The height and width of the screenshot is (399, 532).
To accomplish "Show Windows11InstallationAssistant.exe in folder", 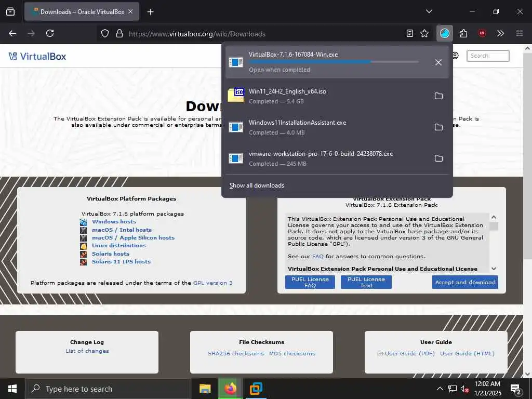I will pyautogui.click(x=438, y=127).
